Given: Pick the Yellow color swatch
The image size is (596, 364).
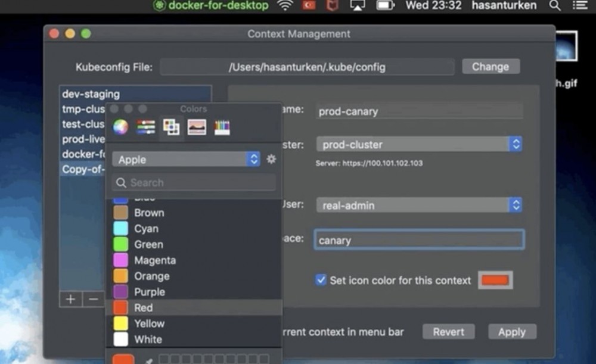Looking at the screenshot, I should coord(120,323).
